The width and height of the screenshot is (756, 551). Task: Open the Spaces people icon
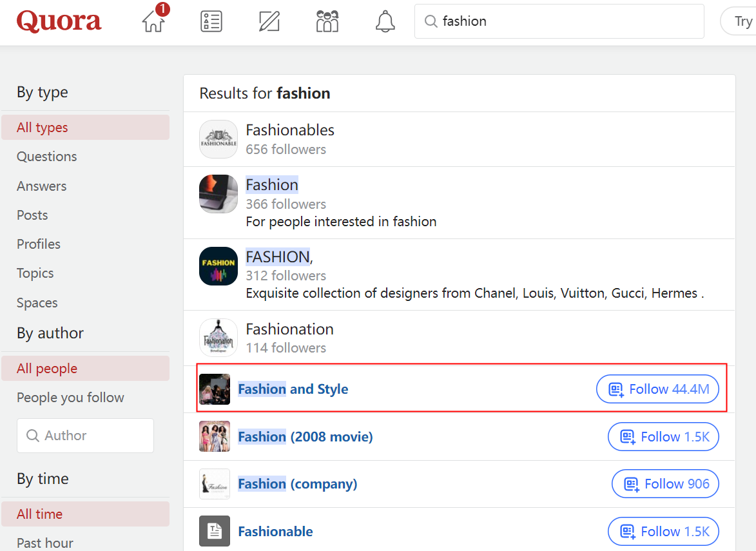point(327,21)
